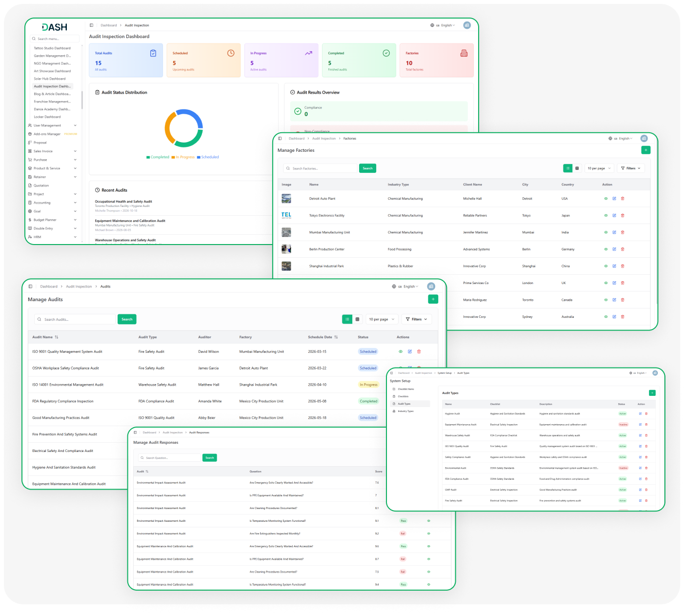Open Filters dropdown in Manage Factories

point(631,168)
